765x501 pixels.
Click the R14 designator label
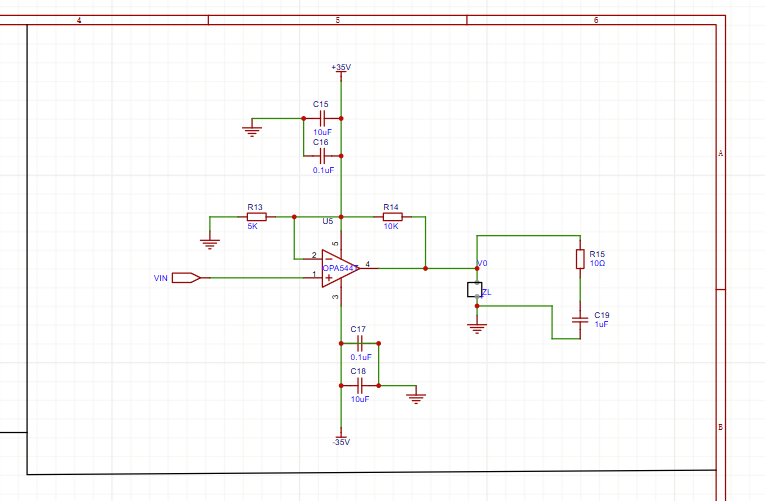pos(391,207)
